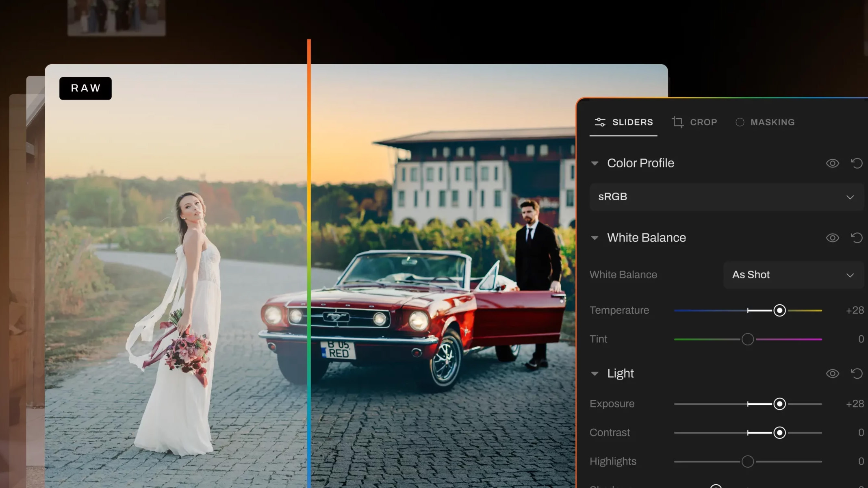Collapse the Color Profile section
Viewport: 868px width, 488px height.
pyautogui.click(x=595, y=163)
